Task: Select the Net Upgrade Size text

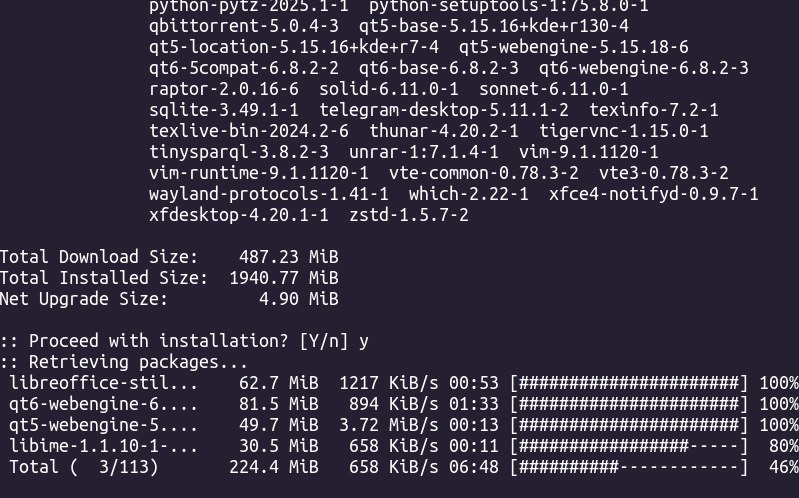Action: (x=84, y=298)
